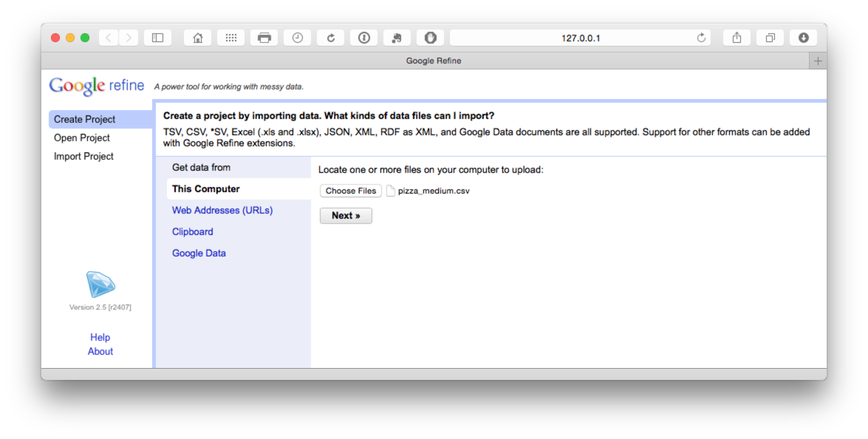Click the Choose Files button
The width and height of the screenshot is (868, 439).
pos(351,191)
